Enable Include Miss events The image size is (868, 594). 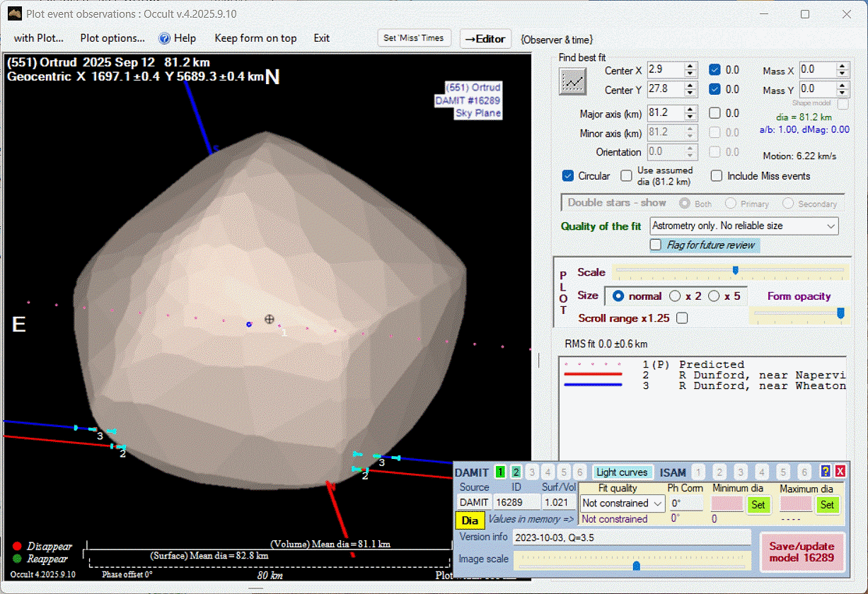pos(717,176)
